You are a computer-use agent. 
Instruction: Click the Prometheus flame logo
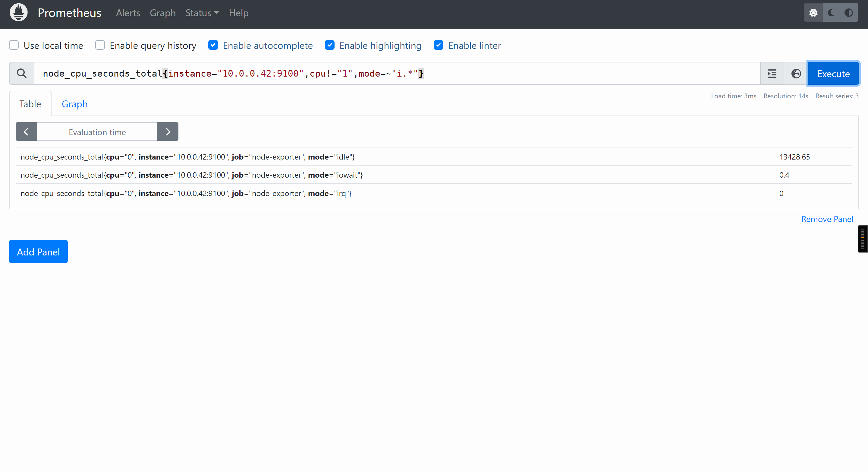[x=18, y=13]
